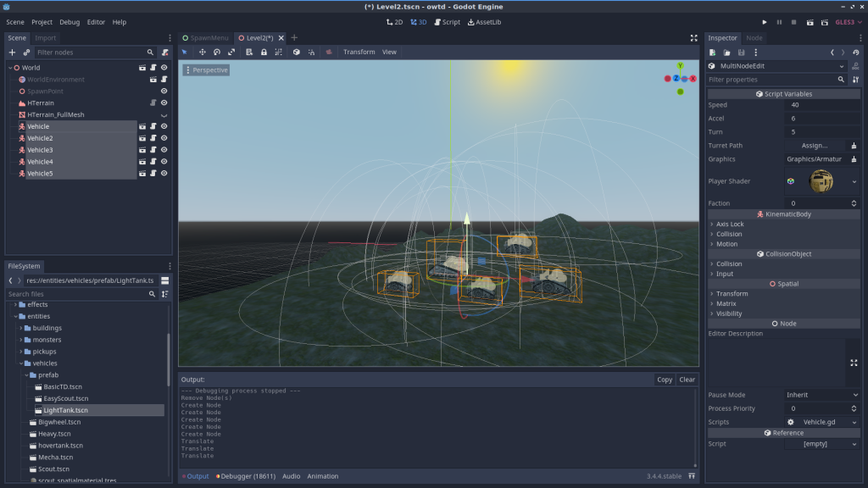Screen dimensions: 868x488
Task: Select the Rotate Mode tool
Action: coord(217,52)
